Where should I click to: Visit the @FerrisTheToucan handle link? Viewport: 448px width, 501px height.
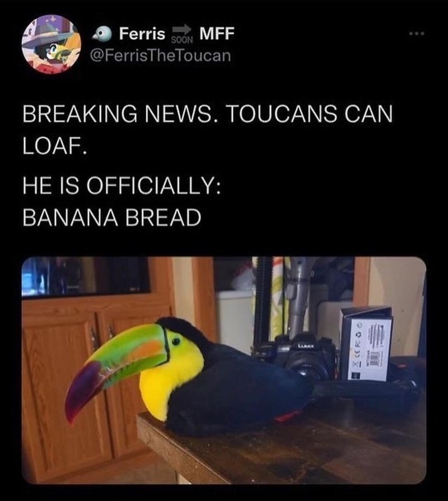pyautogui.click(x=161, y=55)
